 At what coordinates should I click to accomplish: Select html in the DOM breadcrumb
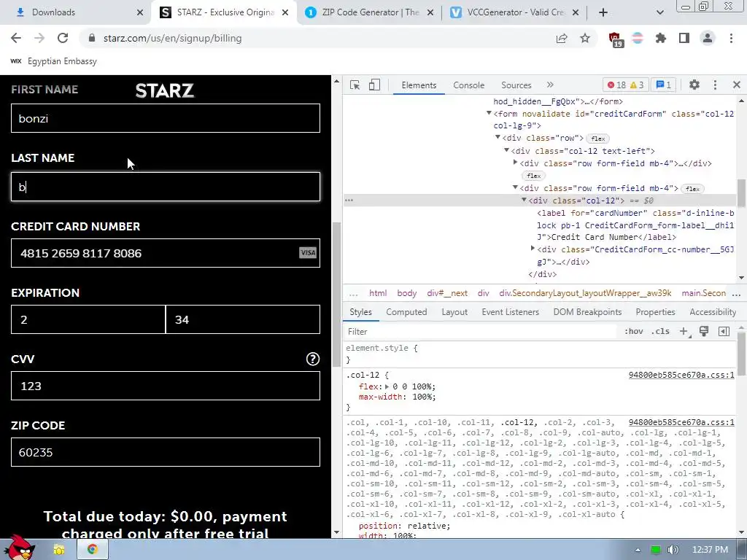(x=378, y=293)
